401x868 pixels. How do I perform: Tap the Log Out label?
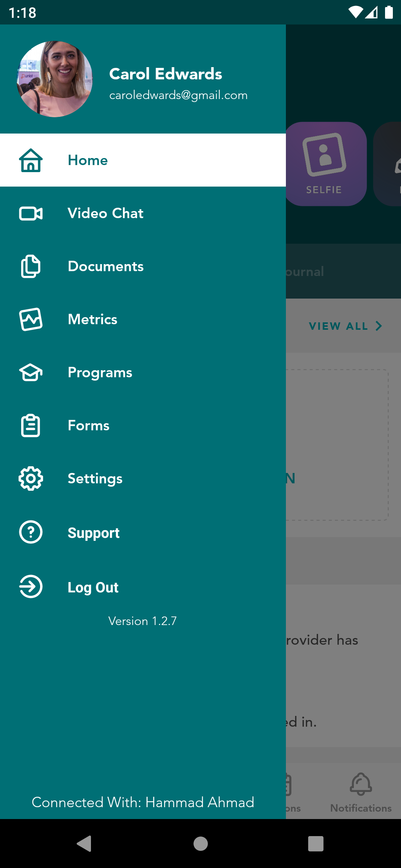pyautogui.click(x=93, y=587)
